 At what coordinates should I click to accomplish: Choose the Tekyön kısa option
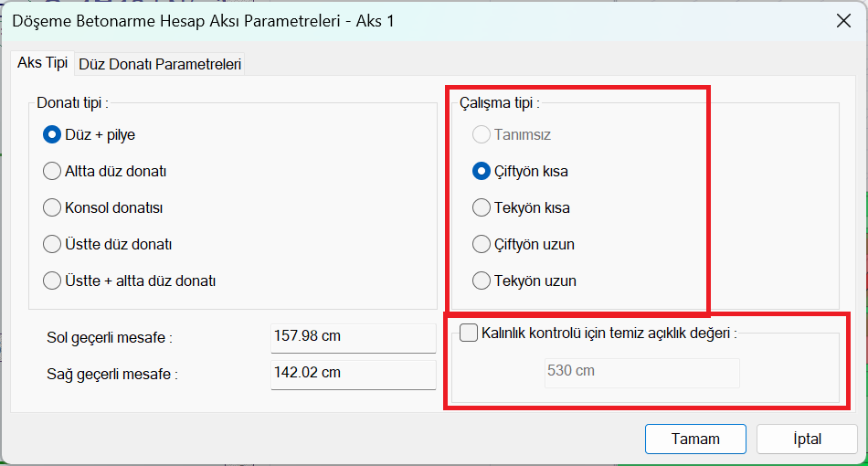(x=482, y=207)
